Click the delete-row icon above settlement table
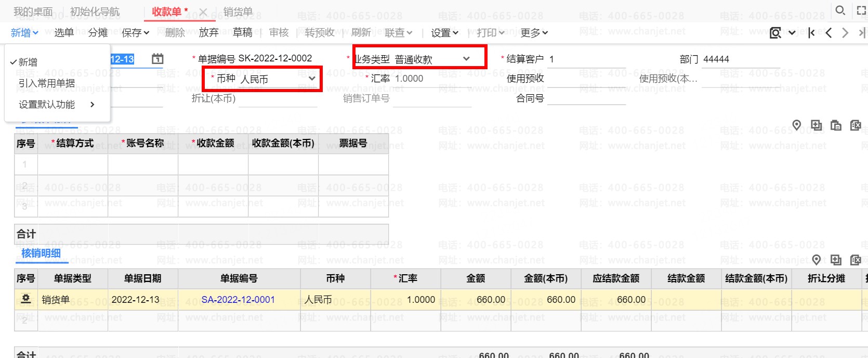Screen dimensions: 868x358 click(x=856, y=125)
